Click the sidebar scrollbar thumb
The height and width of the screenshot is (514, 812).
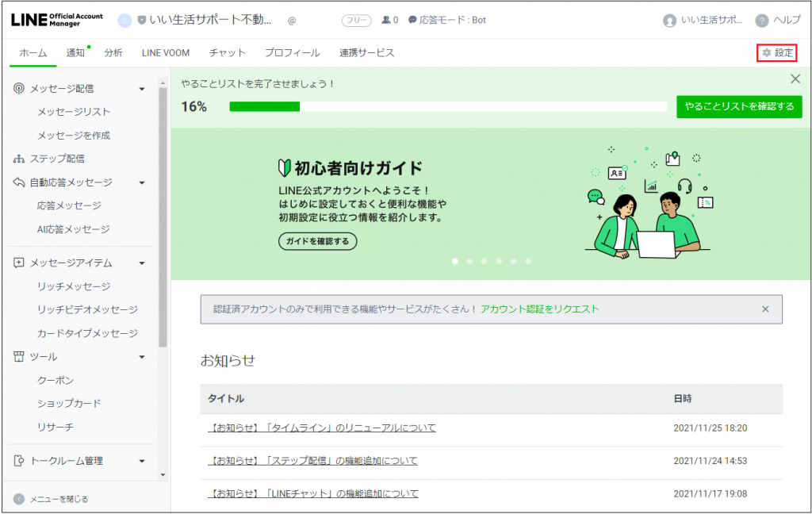tap(163, 217)
